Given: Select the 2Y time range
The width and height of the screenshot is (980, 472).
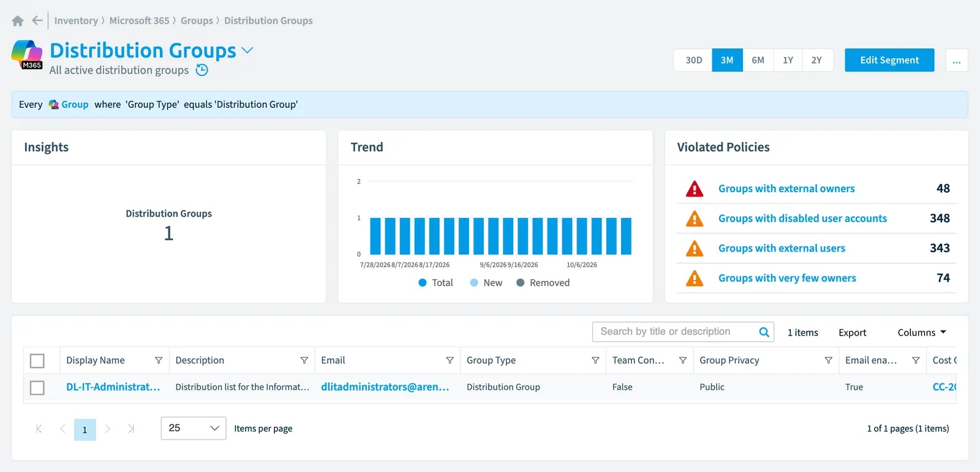Looking at the screenshot, I should pyautogui.click(x=816, y=60).
